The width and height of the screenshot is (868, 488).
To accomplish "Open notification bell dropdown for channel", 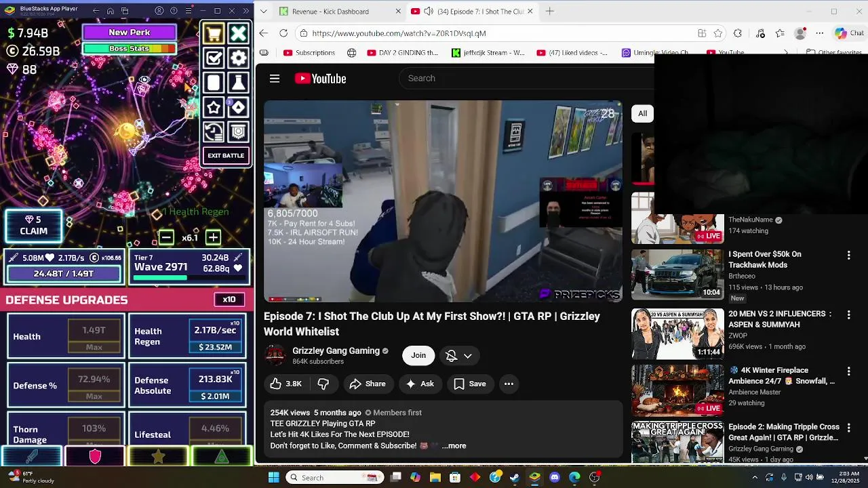I will (459, 356).
